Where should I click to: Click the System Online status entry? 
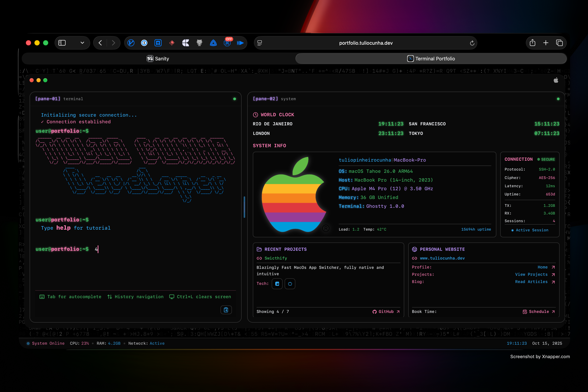46,343
